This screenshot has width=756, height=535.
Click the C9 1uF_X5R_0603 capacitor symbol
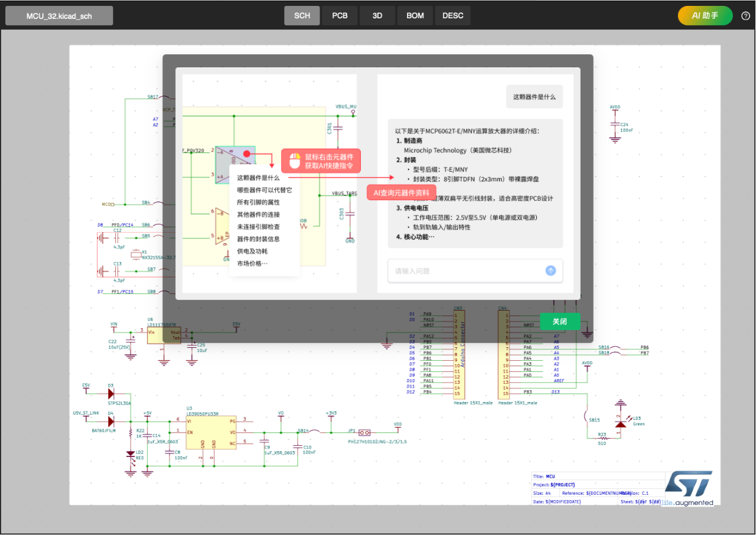(265, 441)
